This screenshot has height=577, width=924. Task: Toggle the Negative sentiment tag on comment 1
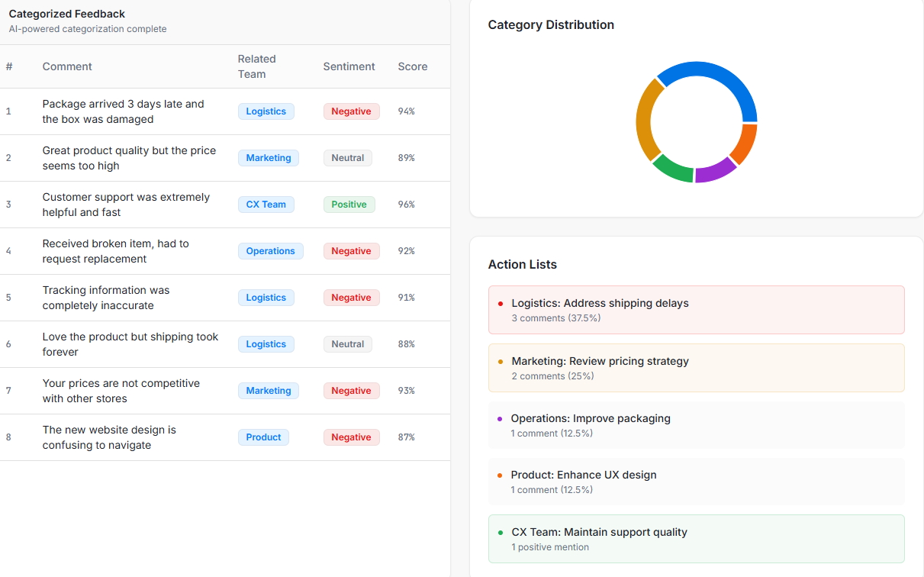coord(351,111)
